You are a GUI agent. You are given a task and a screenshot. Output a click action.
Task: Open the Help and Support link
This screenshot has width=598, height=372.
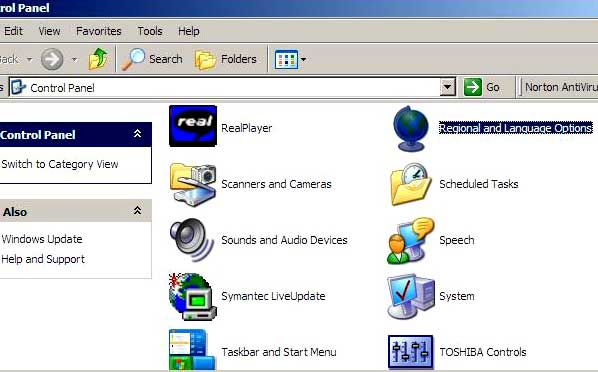(43, 259)
